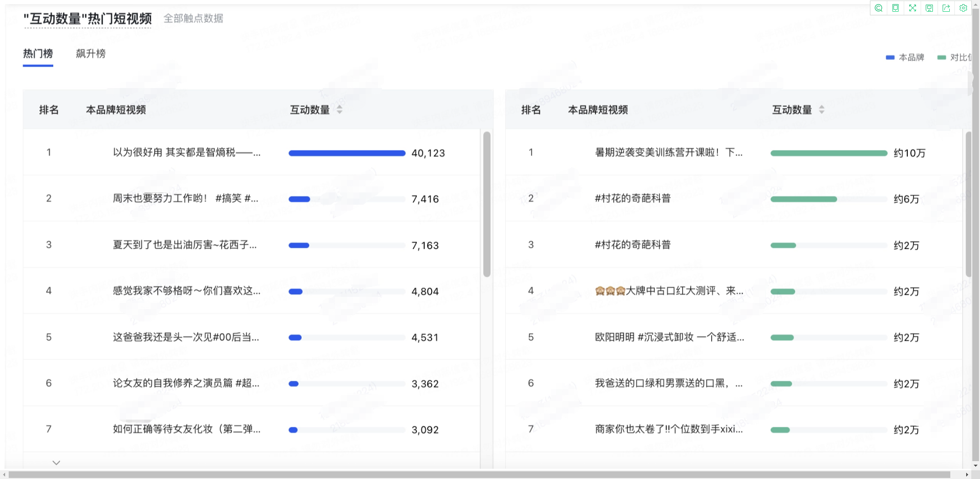
Task: Open video 夏天到了也是出油厉害~花西子
Action: (185, 245)
